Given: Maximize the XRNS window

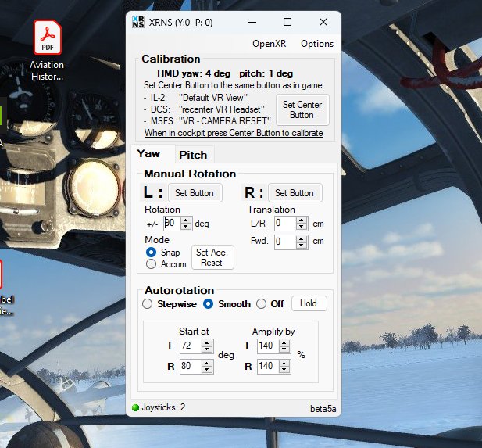Looking at the screenshot, I should (287, 22).
